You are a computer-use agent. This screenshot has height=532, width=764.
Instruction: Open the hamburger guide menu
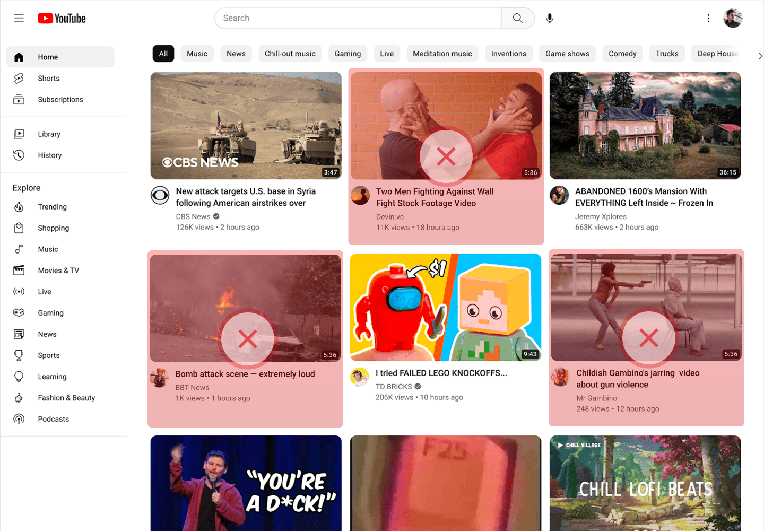[19, 18]
